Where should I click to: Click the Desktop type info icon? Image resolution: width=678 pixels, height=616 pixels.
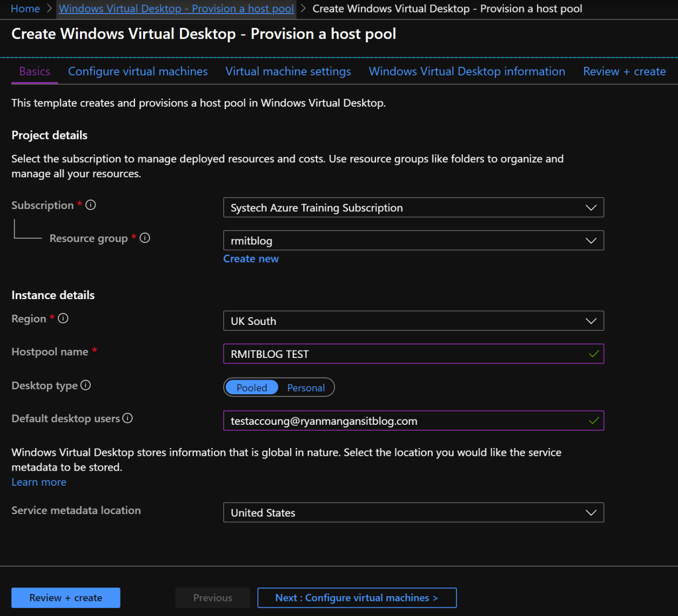[x=85, y=385]
